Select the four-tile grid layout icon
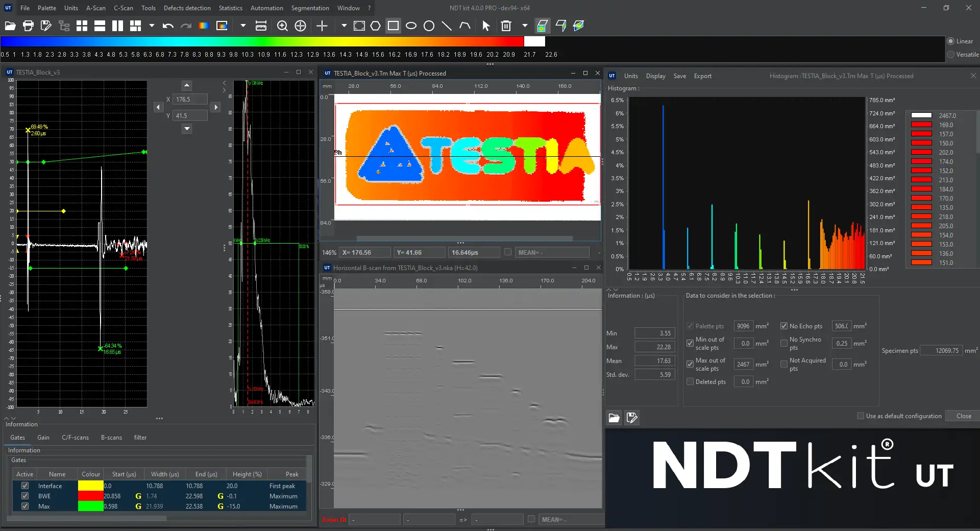This screenshot has height=531, width=980. pos(82,26)
